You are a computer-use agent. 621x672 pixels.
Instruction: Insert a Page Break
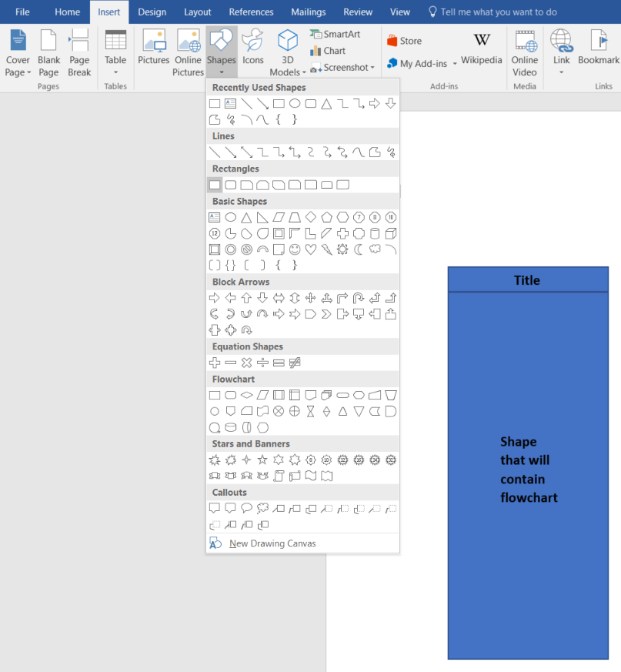79,48
